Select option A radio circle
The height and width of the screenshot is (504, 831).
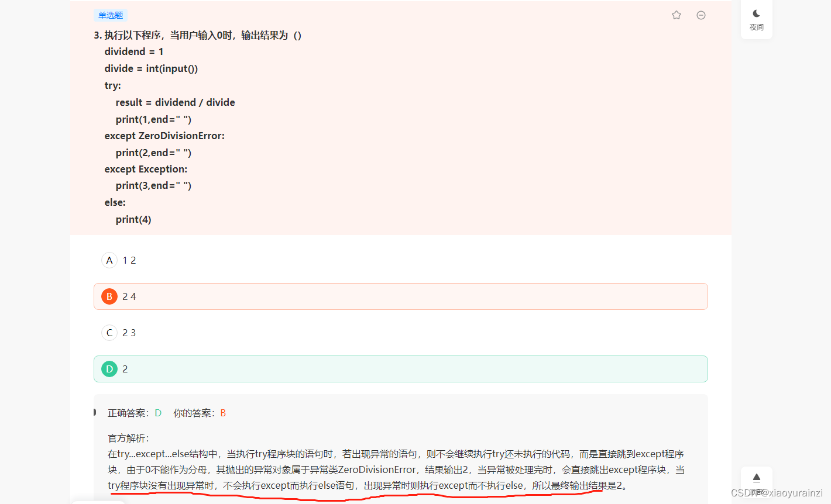pos(109,260)
